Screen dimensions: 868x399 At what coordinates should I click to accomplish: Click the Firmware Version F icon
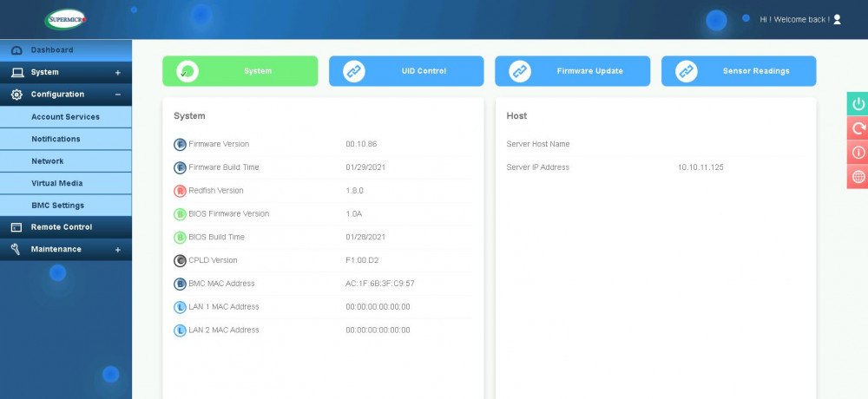180,145
